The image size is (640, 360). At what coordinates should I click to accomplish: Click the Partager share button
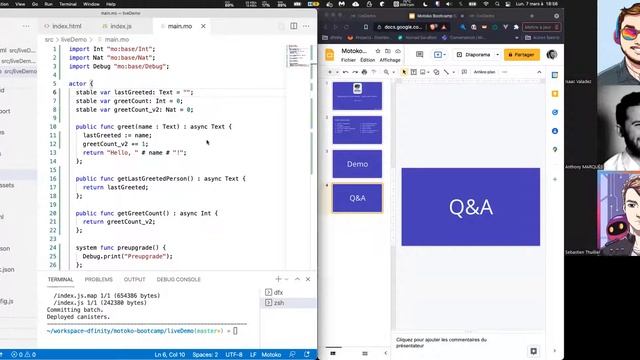click(522, 55)
